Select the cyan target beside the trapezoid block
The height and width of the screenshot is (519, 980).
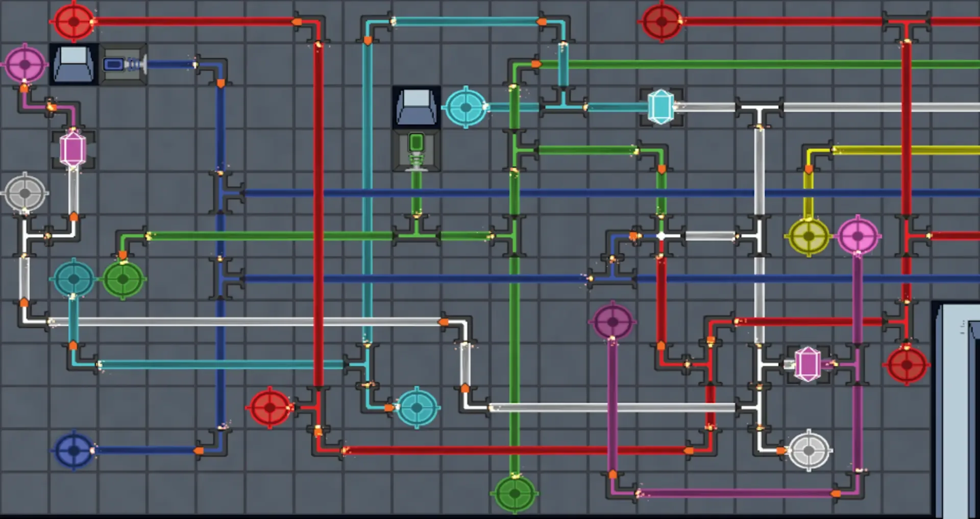click(x=465, y=107)
